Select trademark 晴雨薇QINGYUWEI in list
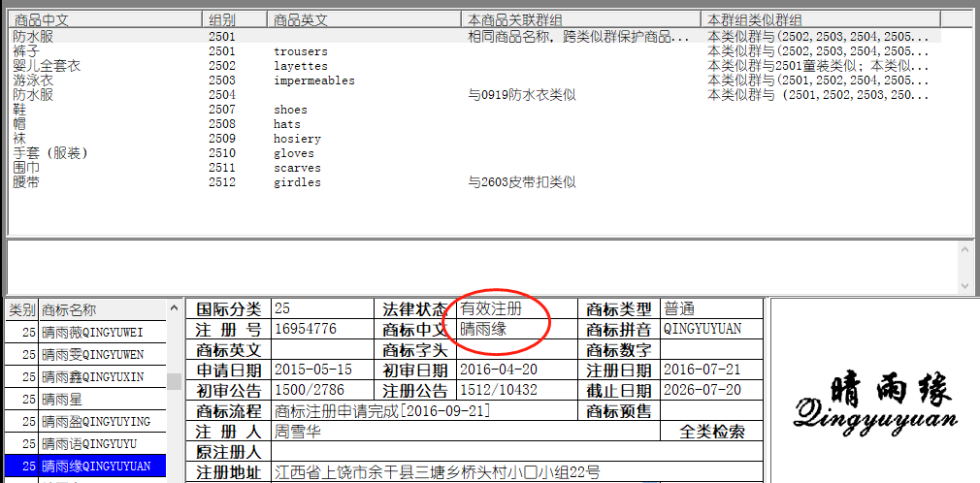 coord(85,332)
